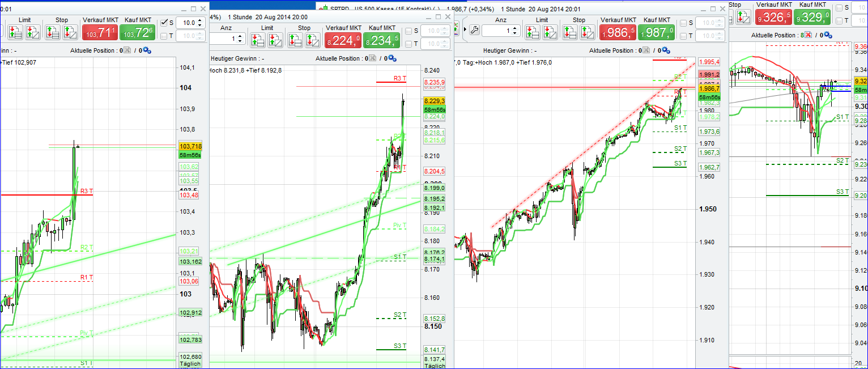Image resolution: width=868 pixels, height=369 pixels.
Task: Select the stop-limit order icon in the 8.224 panel
Action: tap(312, 41)
